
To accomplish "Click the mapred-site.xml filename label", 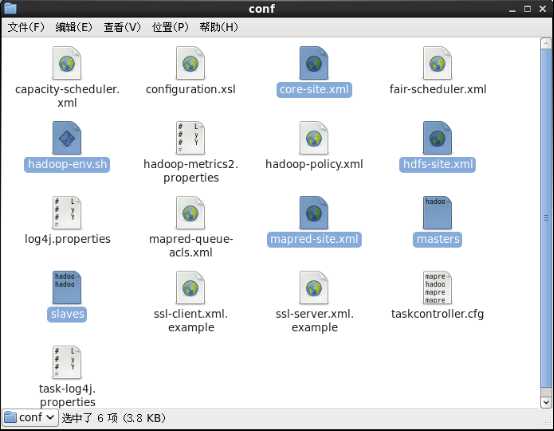I will tap(314, 240).
